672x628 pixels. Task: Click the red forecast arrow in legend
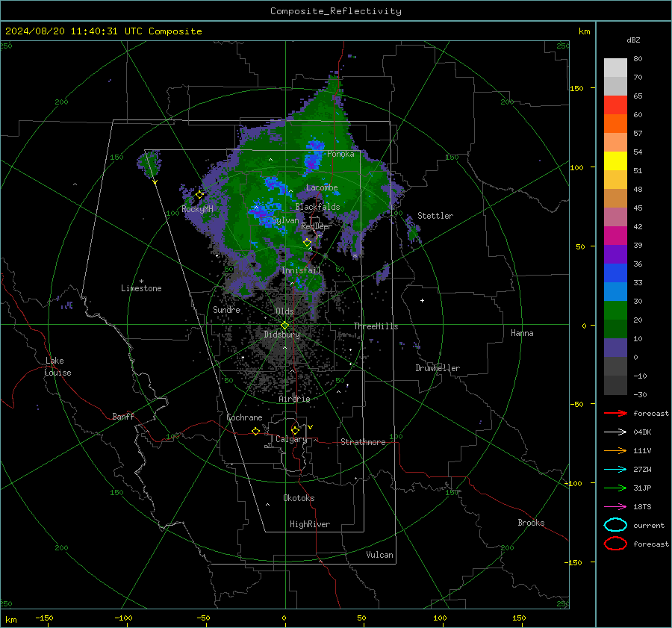pos(615,413)
